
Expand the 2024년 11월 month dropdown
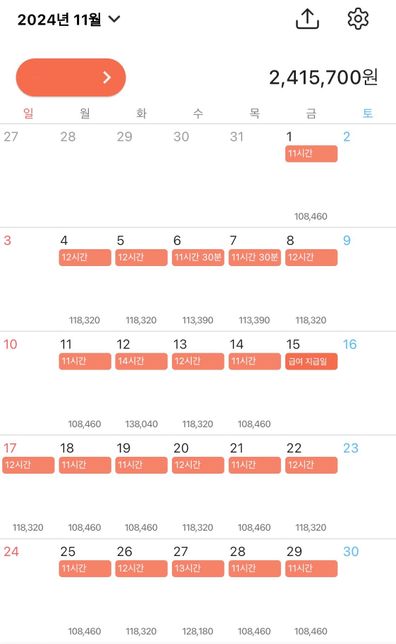(69, 19)
